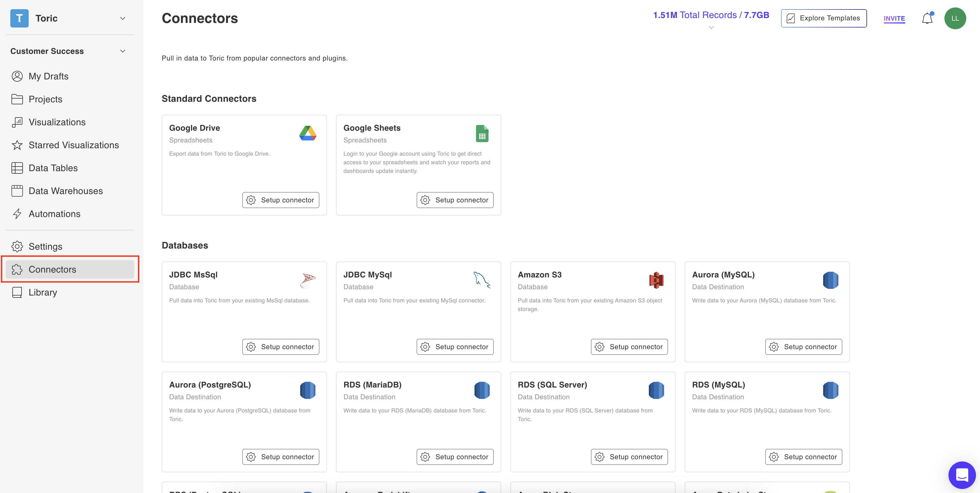Screen dimensions: 980x493
Task: Open Data Tables section
Action: [x=70, y=168]
